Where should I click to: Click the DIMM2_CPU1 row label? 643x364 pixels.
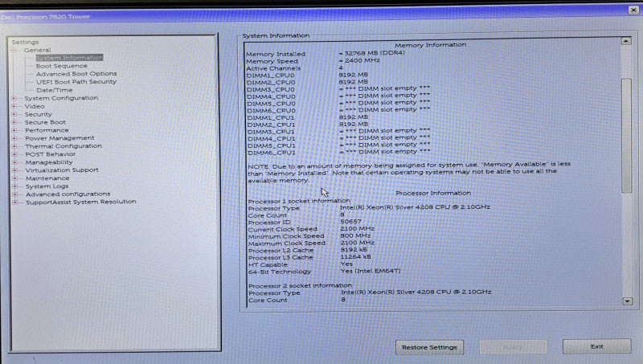[x=271, y=125]
